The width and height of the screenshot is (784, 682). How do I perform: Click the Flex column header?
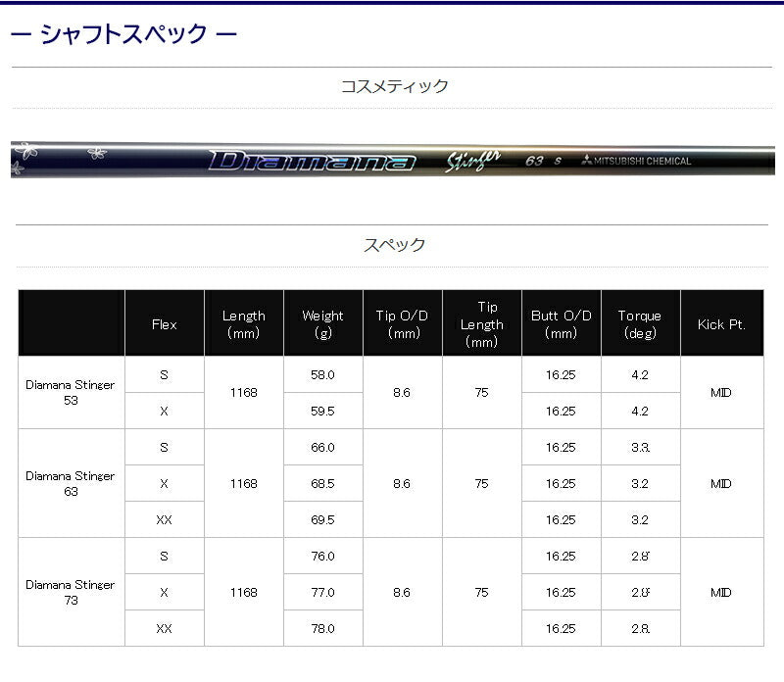coord(165,323)
